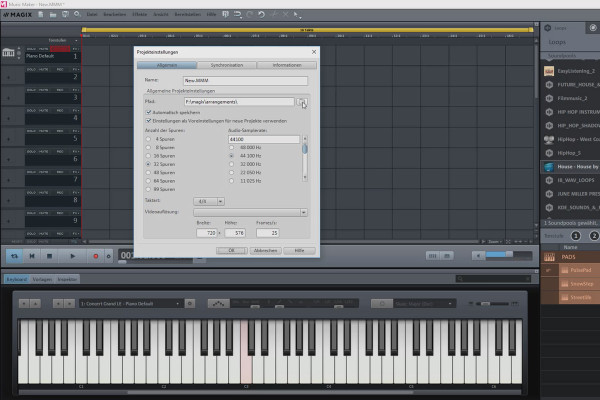Image resolution: width=600 pixels, height=400 pixels.
Task: Select 22.050 Hz sample rate
Action: pos(232,173)
